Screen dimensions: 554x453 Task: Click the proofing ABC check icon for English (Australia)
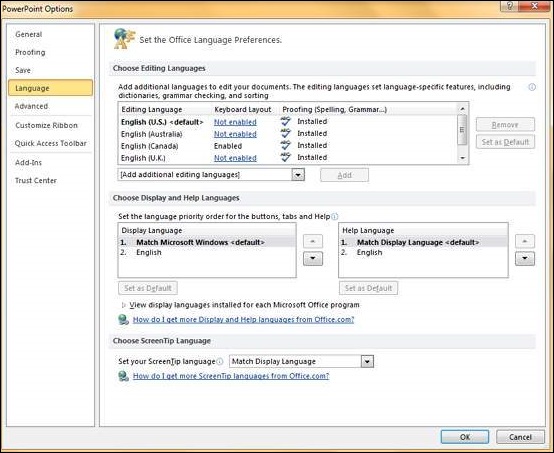tap(285, 133)
